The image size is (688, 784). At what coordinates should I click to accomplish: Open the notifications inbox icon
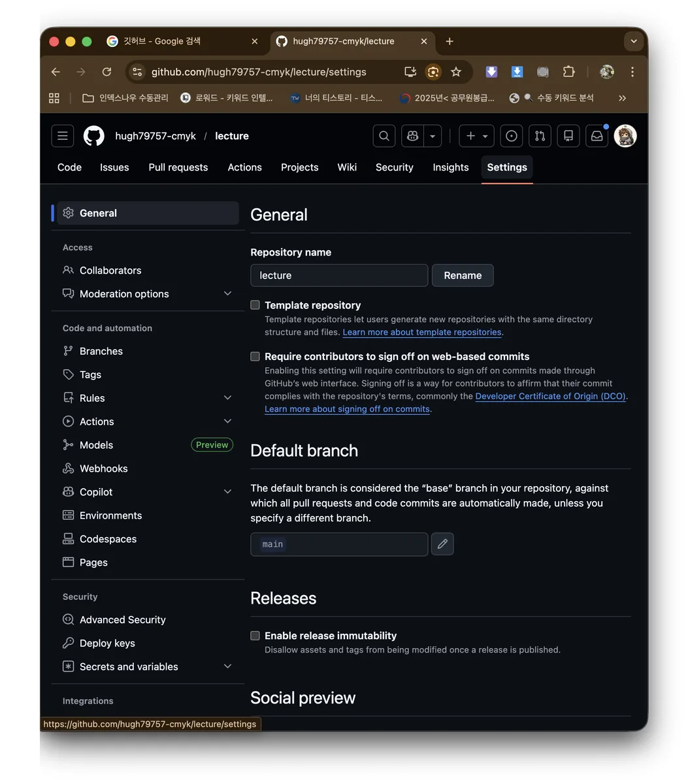[x=597, y=136]
